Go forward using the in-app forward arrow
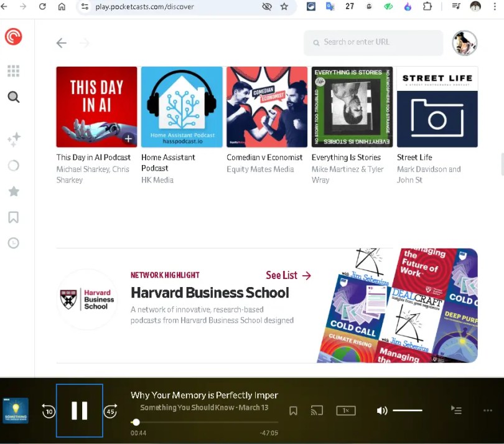Image resolution: width=504 pixels, height=444 pixels. (x=85, y=43)
